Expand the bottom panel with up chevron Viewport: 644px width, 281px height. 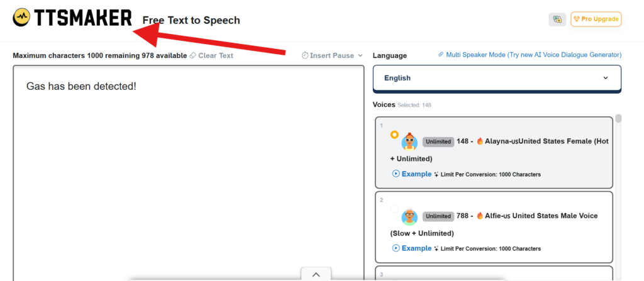click(316, 275)
